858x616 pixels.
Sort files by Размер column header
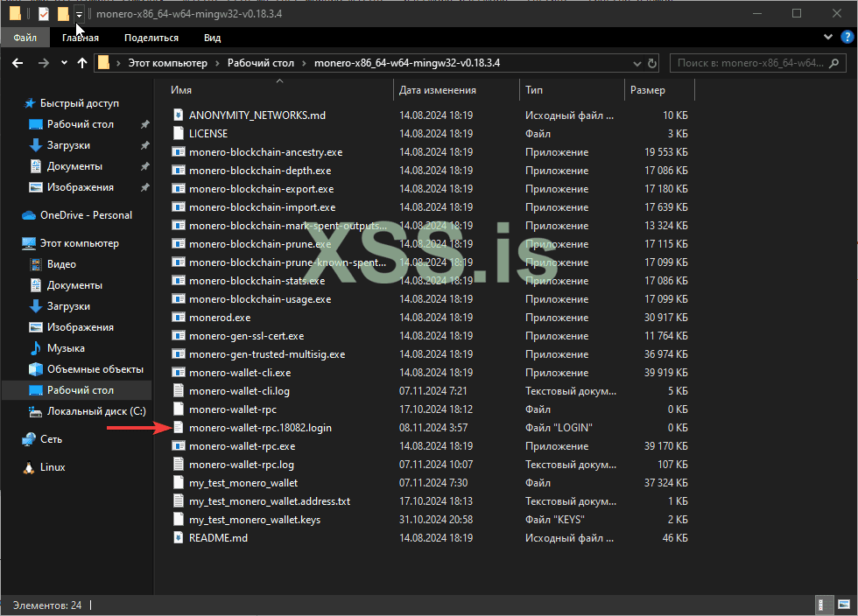click(x=647, y=90)
